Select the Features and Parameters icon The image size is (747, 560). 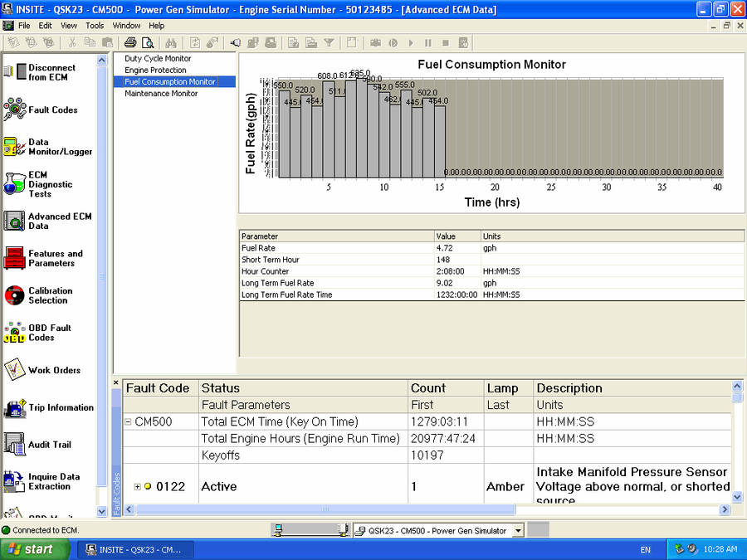click(x=15, y=258)
